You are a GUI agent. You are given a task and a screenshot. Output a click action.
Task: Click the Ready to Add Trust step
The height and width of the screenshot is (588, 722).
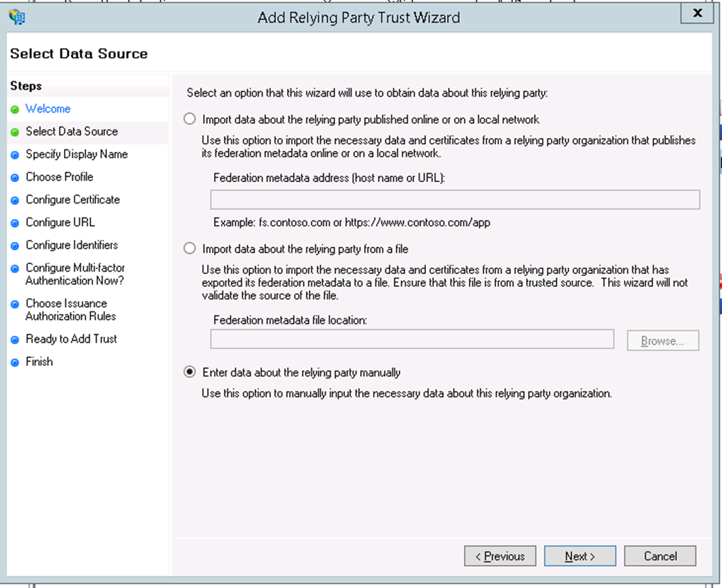[x=71, y=339]
